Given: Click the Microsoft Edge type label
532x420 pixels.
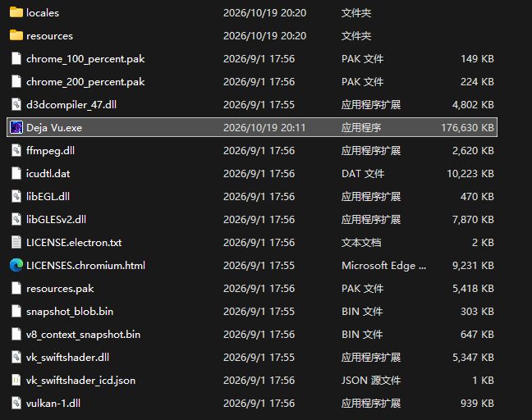Looking at the screenshot, I should coord(383,266).
